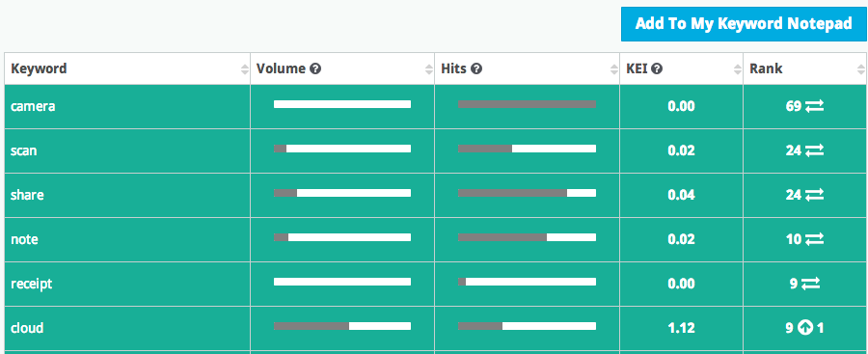This screenshot has width=868, height=354.
Task: Click the receipt Hits bar
Action: point(527,282)
